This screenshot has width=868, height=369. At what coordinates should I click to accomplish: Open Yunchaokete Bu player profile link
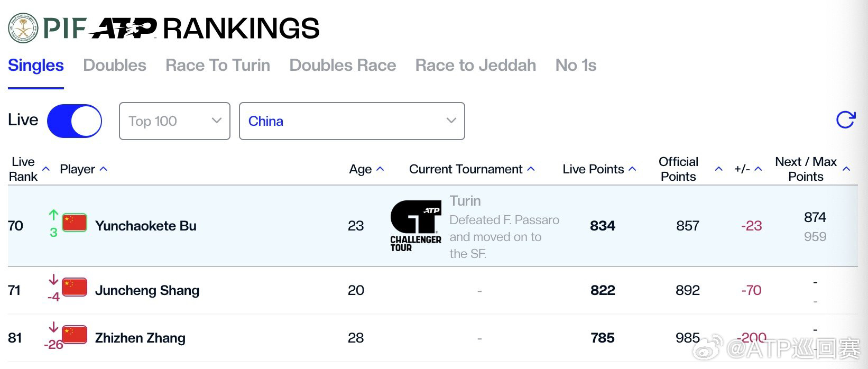[146, 226]
